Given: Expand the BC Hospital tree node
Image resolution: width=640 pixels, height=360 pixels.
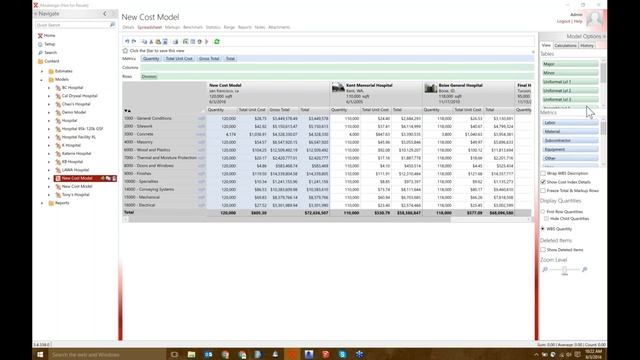Looking at the screenshot, I should click(49, 88).
